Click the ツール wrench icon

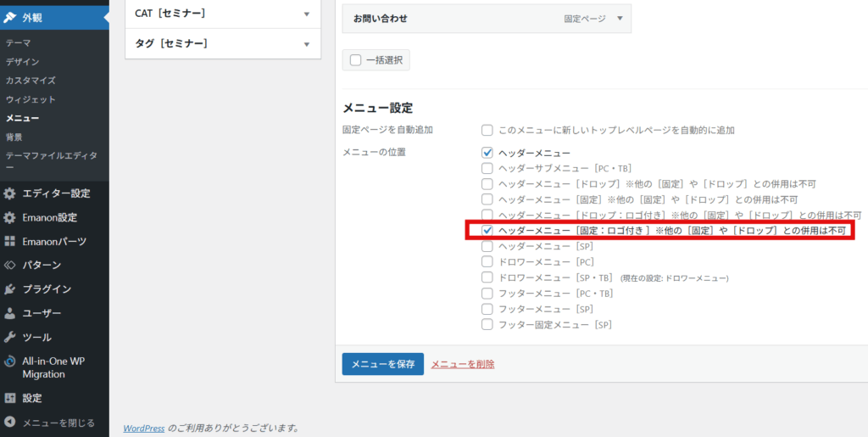click(10, 337)
